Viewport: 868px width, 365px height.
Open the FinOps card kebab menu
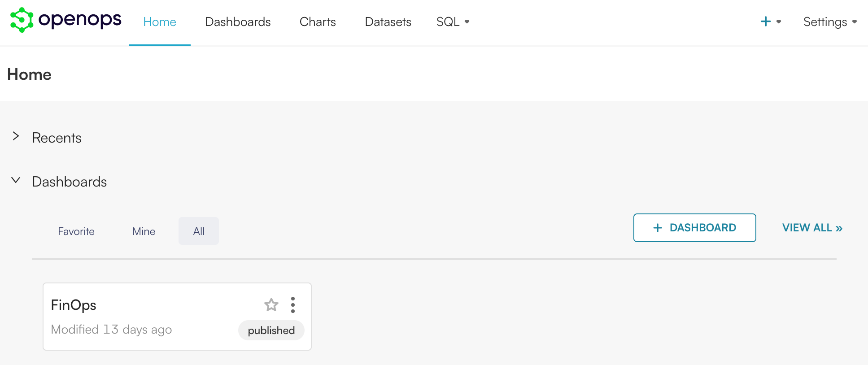(292, 304)
